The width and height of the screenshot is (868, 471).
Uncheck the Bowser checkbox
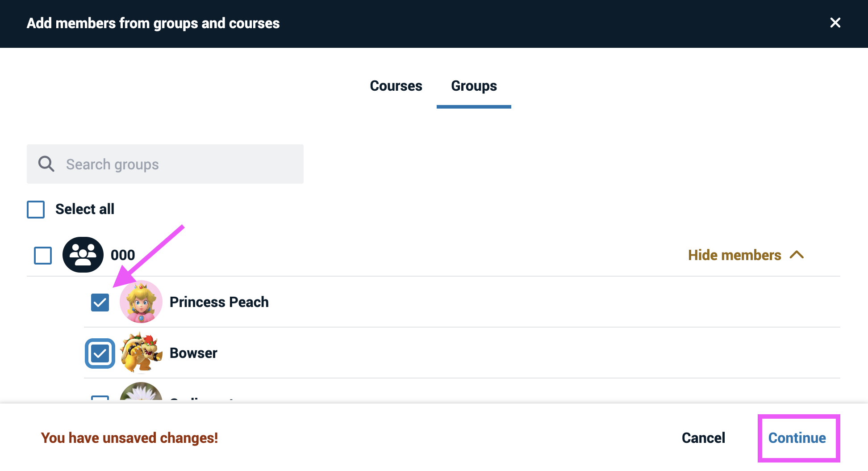[x=100, y=354]
